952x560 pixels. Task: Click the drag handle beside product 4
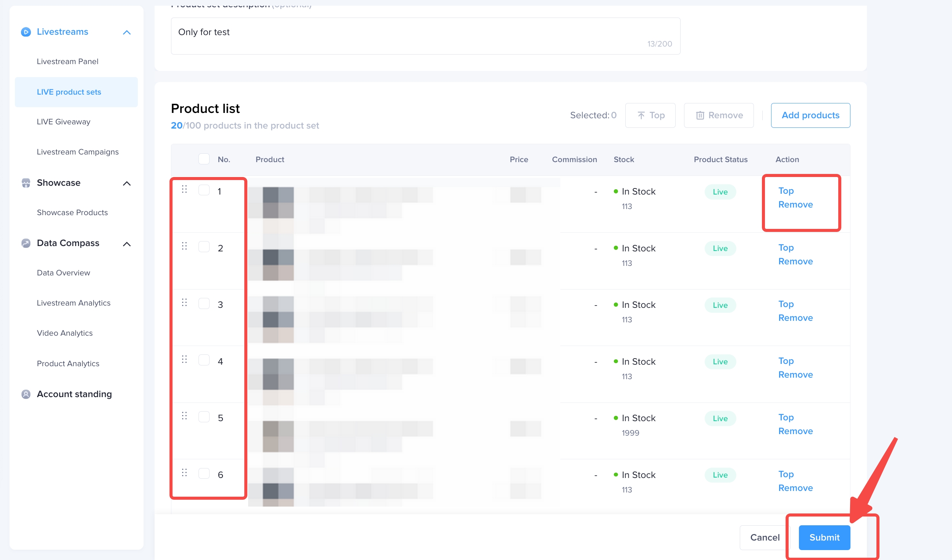[x=184, y=359]
